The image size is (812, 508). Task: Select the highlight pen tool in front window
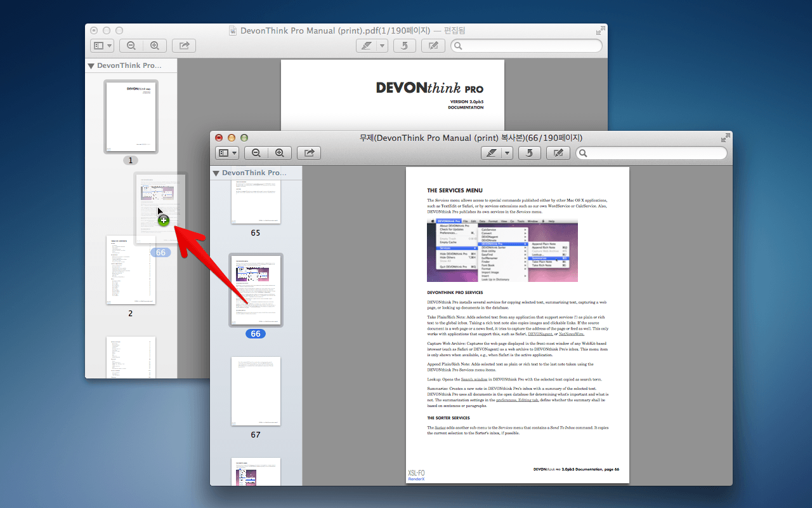tap(490, 153)
